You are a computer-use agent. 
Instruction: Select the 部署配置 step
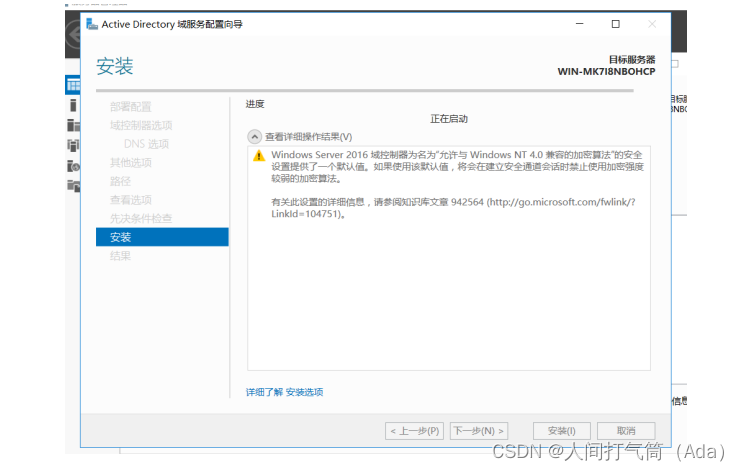[x=131, y=107]
